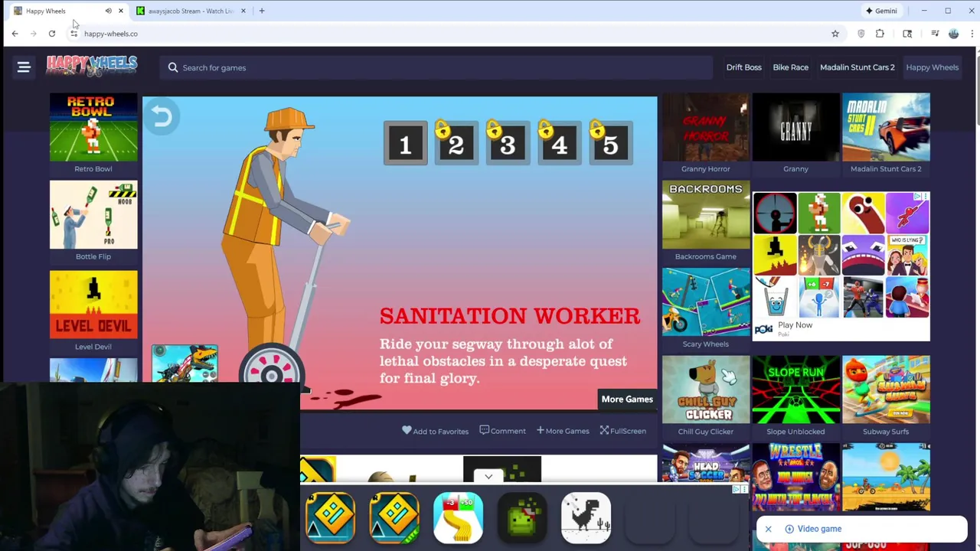Close the Happy Wheels browser tab
The image size is (980, 551).
click(120, 11)
